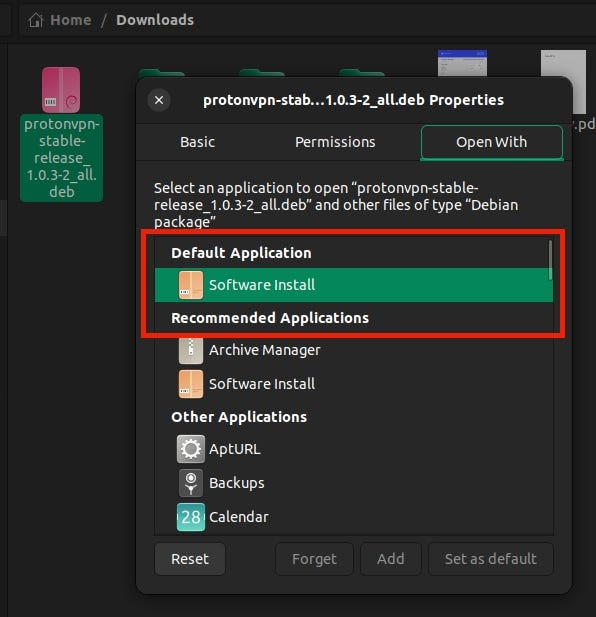Click the Add button
596x617 pixels.
(x=391, y=559)
